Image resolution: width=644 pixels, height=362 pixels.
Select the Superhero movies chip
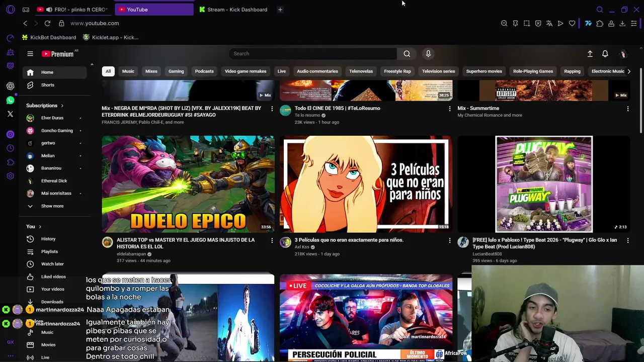[484, 71]
